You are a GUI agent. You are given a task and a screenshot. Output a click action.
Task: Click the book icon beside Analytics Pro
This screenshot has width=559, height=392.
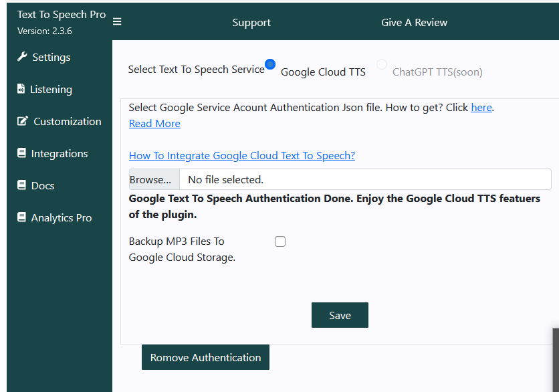point(21,217)
